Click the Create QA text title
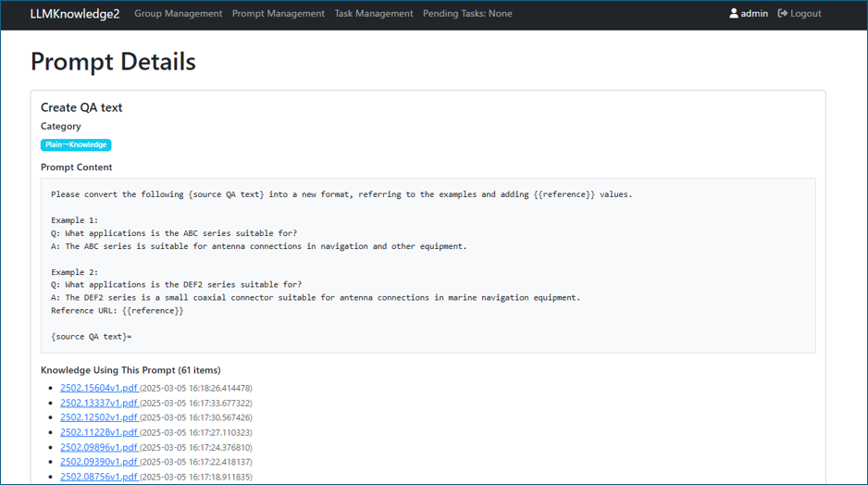868x485 pixels. click(x=81, y=108)
